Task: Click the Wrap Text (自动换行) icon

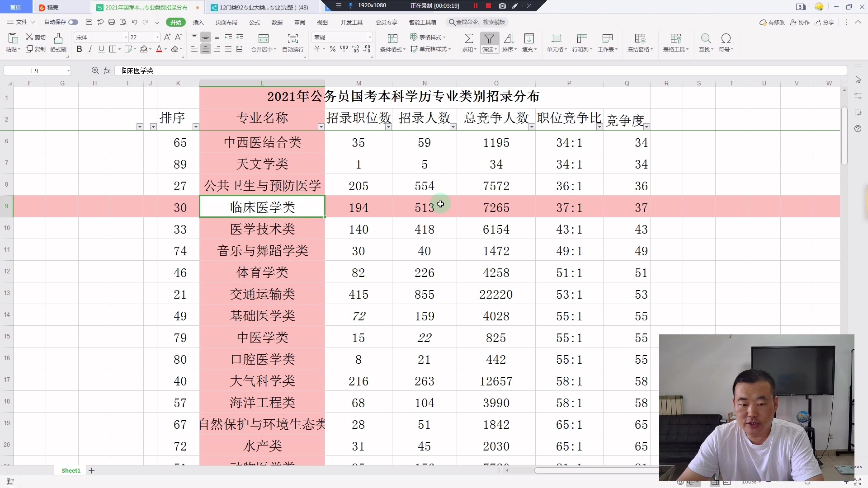Action: pyautogui.click(x=293, y=38)
